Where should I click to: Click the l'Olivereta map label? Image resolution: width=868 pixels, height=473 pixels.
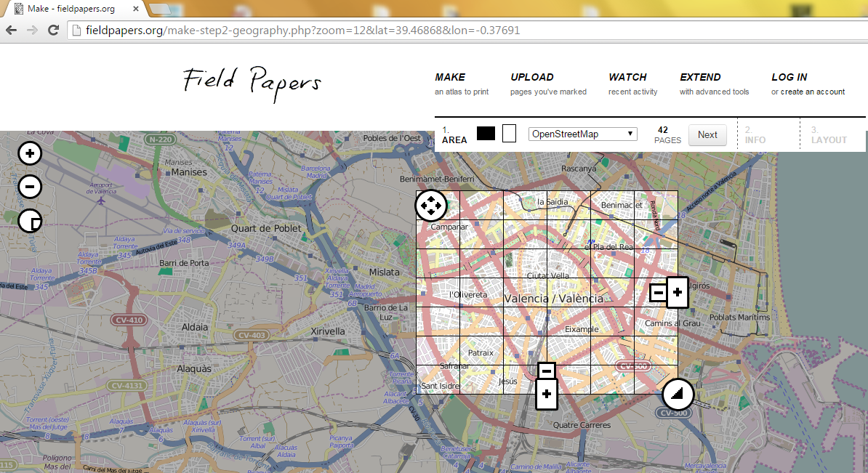tap(468, 295)
